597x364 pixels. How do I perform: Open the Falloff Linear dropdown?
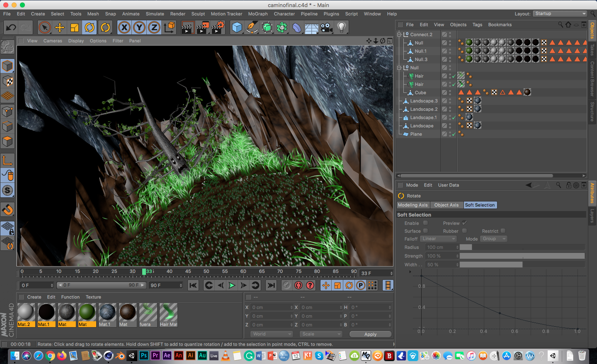pos(438,239)
